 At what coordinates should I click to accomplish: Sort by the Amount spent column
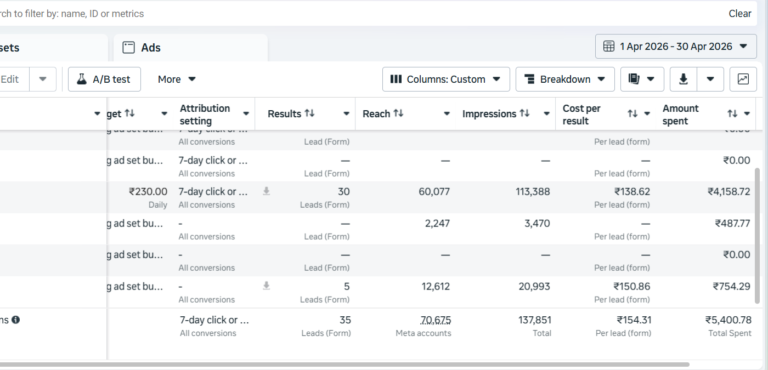pyautogui.click(x=732, y=114)
